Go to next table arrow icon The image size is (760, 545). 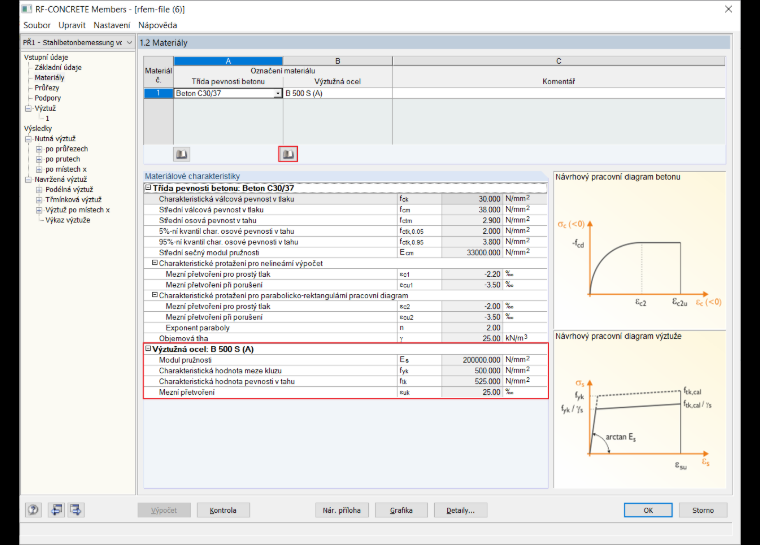pyautogui.click(x=76, y=510)
